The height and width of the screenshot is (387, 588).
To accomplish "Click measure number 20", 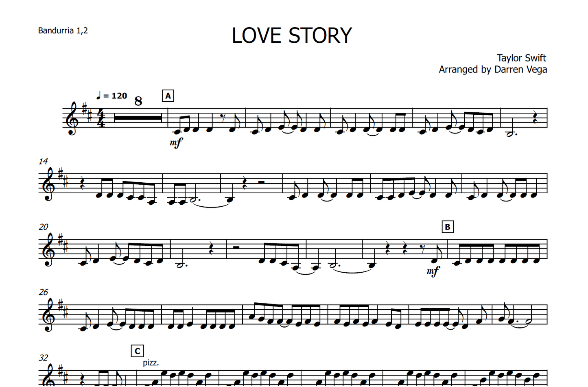I will click(x=44, y=227).
